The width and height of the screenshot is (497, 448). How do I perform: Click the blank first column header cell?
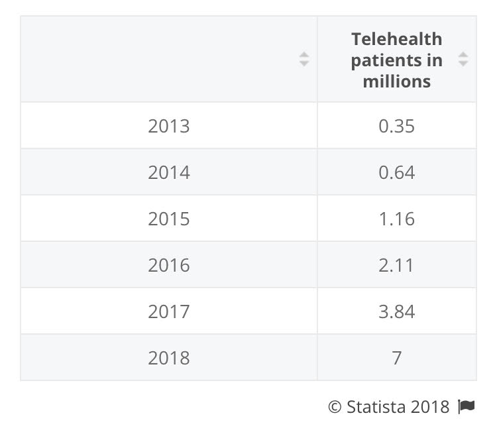(x=169, y=60)
